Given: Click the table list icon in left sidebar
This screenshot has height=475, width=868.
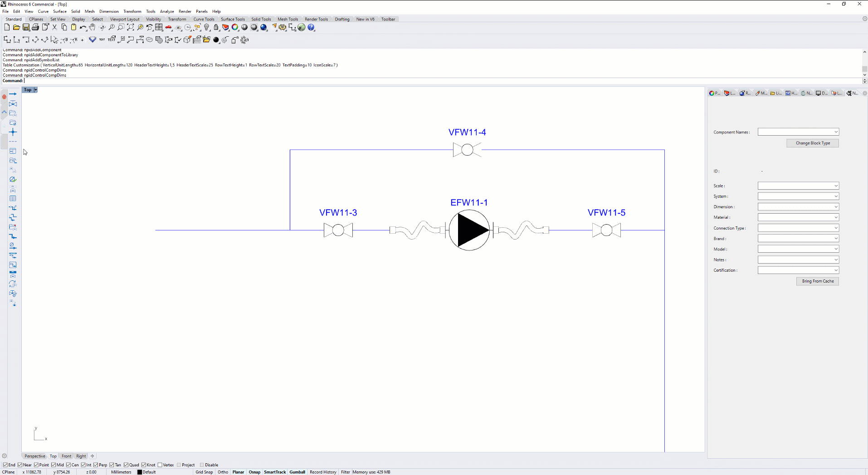Looking at the screenshot, I should pyautogui.click(x=13, y=198).
